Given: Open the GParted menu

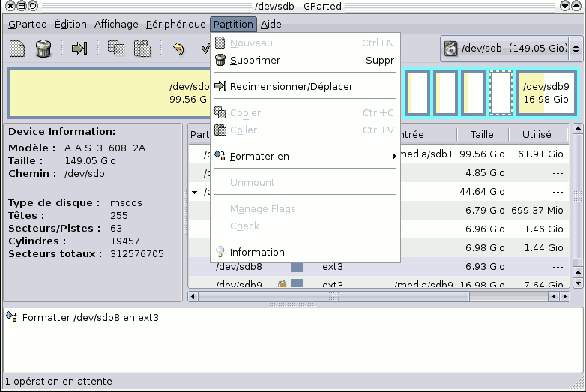Looking at the screenshot, I should coord(28,24).
